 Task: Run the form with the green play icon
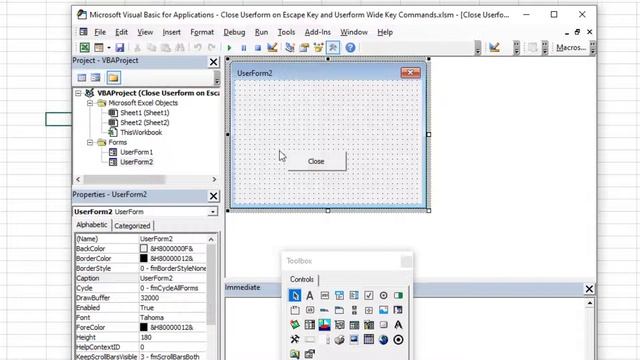(229, 48)
